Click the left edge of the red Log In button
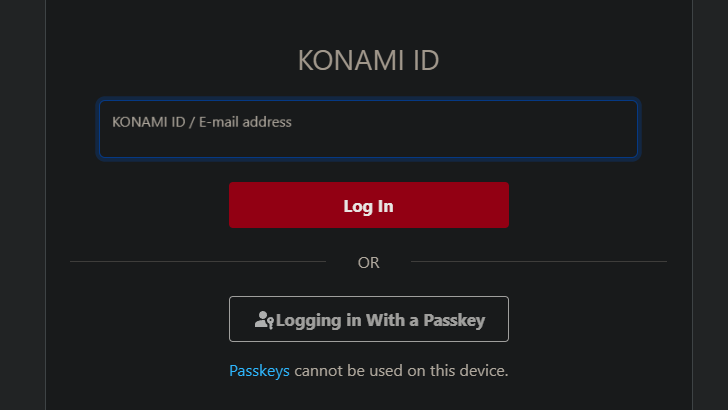 236,205
